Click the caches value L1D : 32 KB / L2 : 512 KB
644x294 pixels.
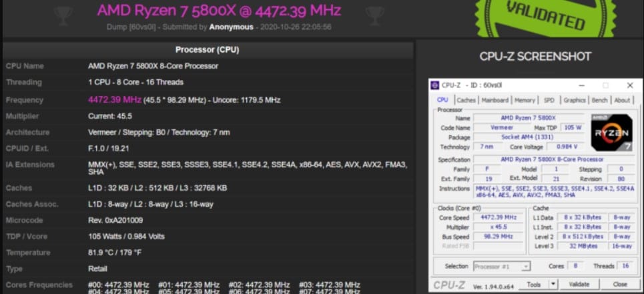click(x=157, y=188)
